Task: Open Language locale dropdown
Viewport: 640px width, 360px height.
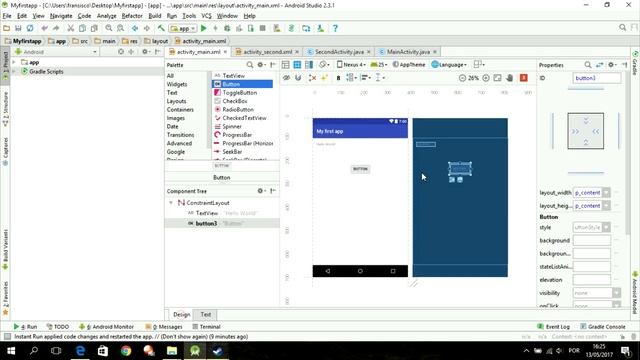Action: [x=449, y=64]
